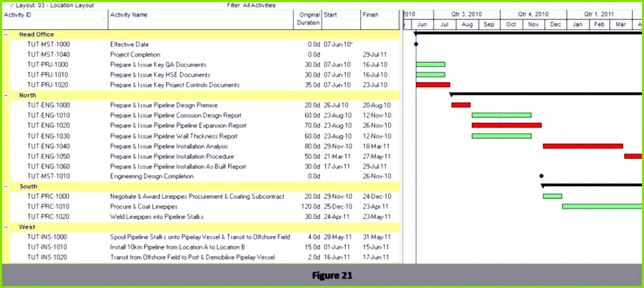Select the TUT-INS-1010 activity row
Image resolution: width=644 pixels, height=288 pixels.
pos(47,247)
